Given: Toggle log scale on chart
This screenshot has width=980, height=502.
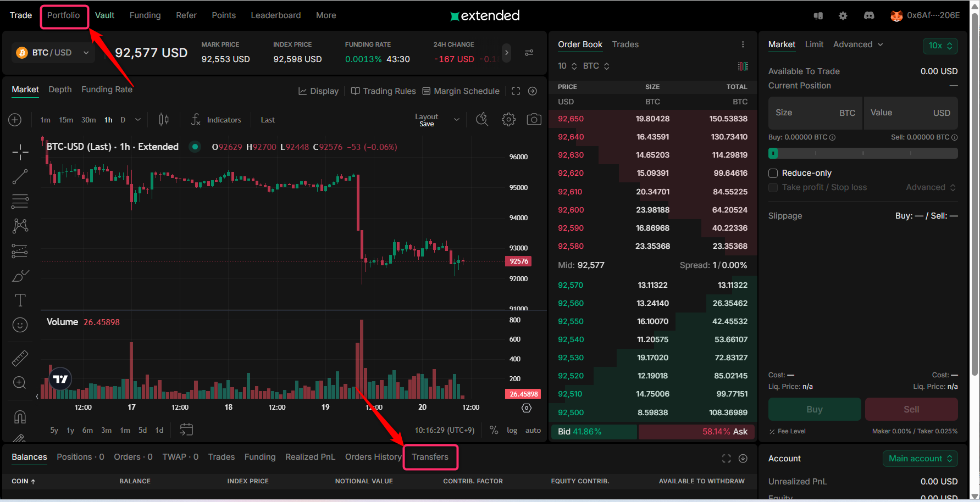Looking at the screenshot, I should tap(512, 431).
